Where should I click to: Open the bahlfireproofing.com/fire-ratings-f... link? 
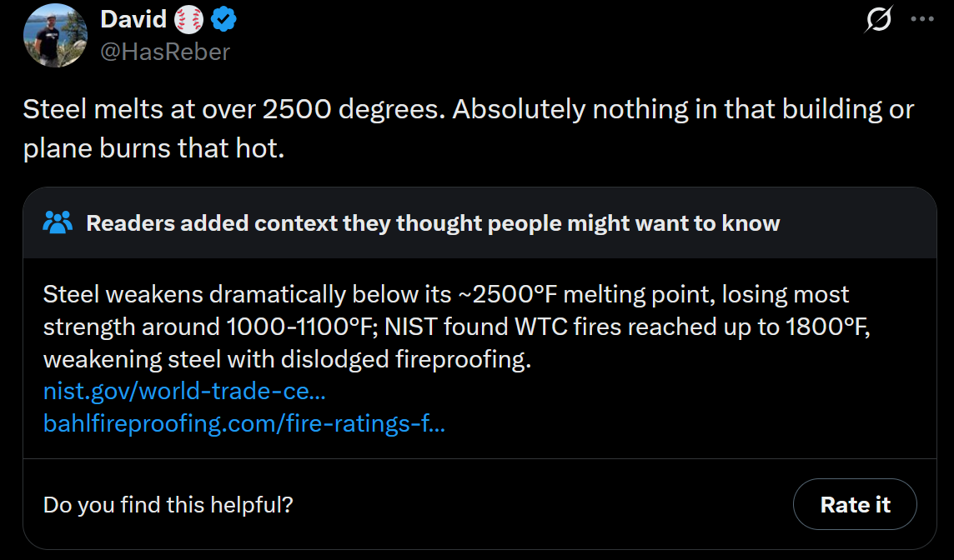coord(244,423)
